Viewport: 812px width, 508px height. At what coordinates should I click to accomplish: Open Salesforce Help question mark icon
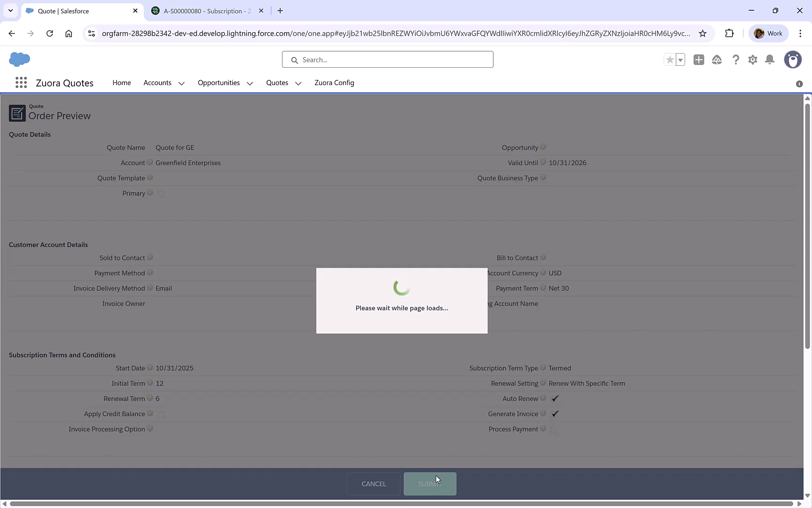[736, 60]
